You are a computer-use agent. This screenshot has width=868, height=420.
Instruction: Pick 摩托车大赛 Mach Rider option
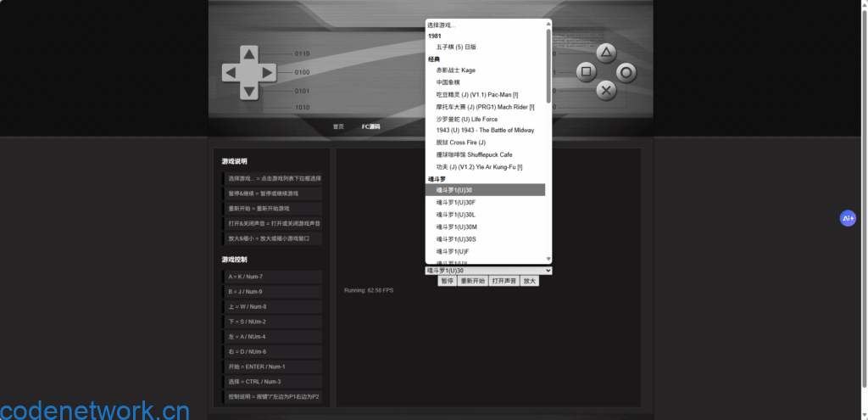tap(486, 107)
